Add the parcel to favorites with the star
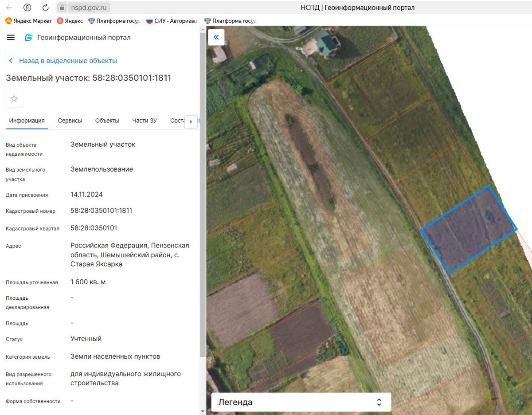This screenshot has width=532, height=415. pos(14,98)
